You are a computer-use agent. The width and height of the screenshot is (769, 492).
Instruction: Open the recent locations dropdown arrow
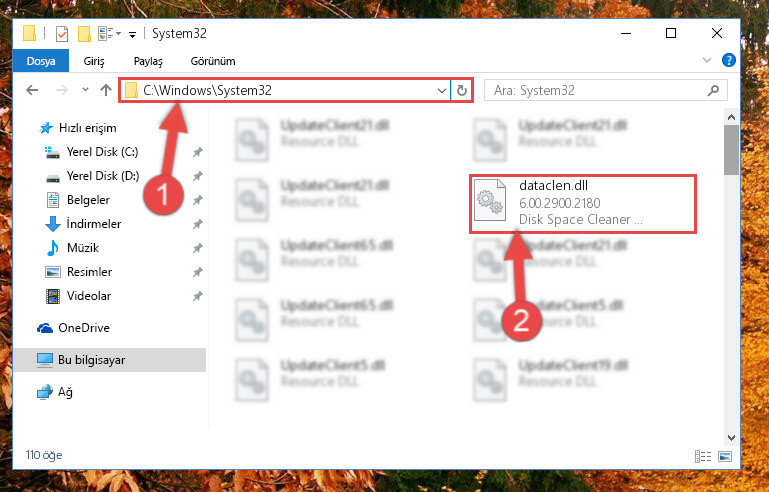pyautogui.click(x=85, y=90)
